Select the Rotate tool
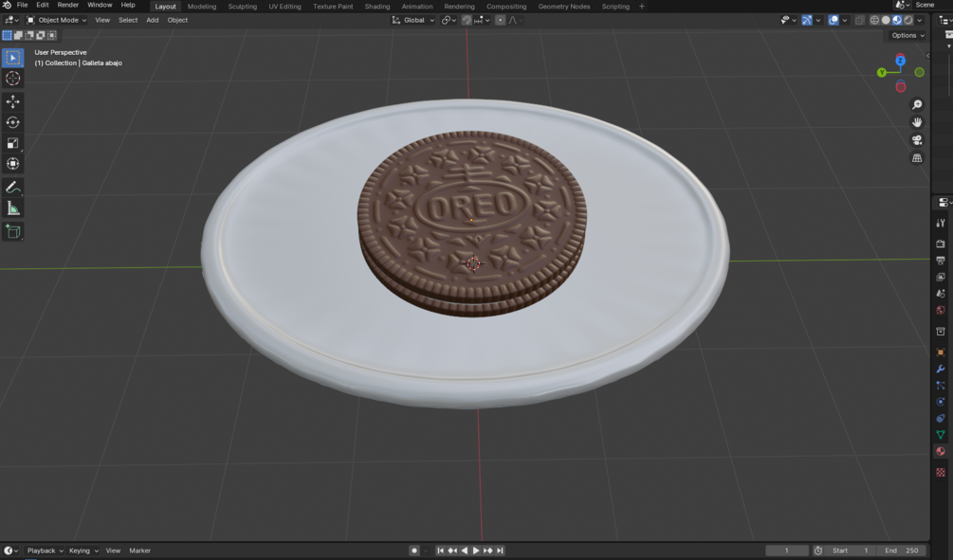This screenshot has width=953, height=560. coord(12,121)
